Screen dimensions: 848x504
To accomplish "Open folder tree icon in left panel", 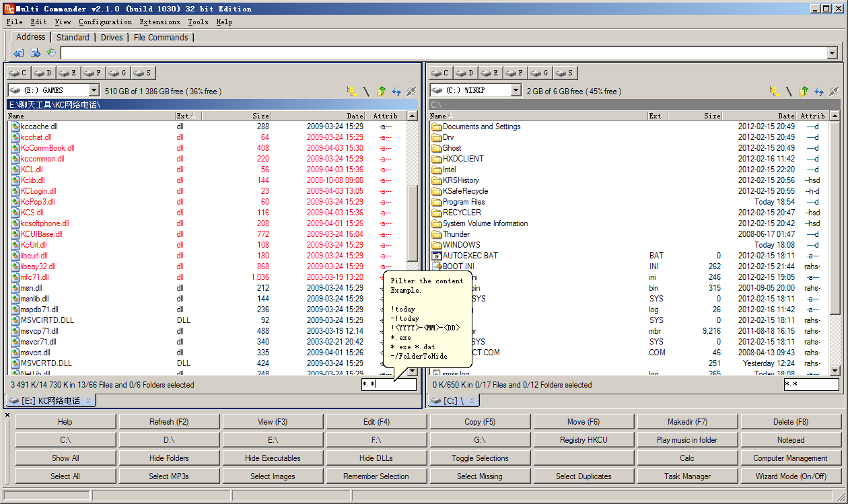I will 351,91.
